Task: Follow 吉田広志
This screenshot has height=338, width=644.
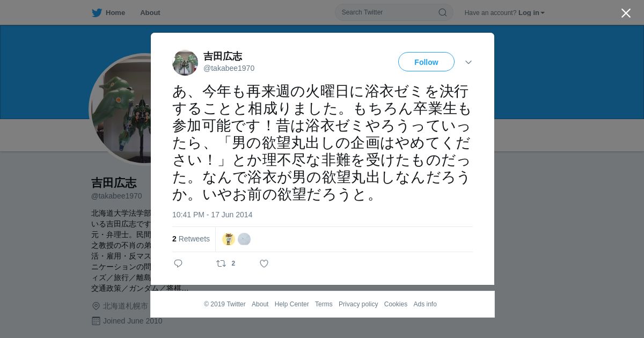Action: (426, 62)
